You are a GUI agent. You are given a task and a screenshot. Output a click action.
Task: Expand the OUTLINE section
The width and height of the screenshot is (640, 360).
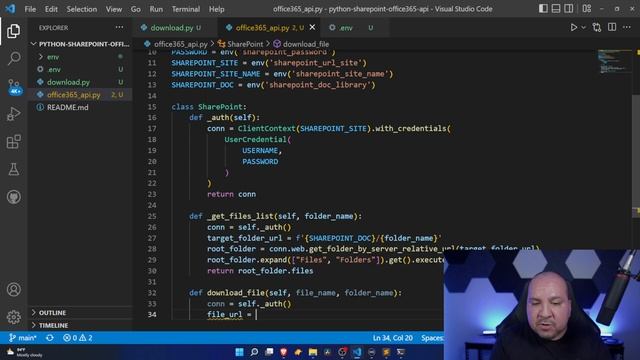80,313
